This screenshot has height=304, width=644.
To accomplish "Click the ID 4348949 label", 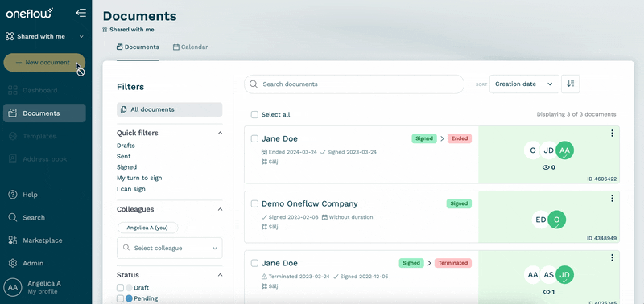I will (x=601, y=238).
